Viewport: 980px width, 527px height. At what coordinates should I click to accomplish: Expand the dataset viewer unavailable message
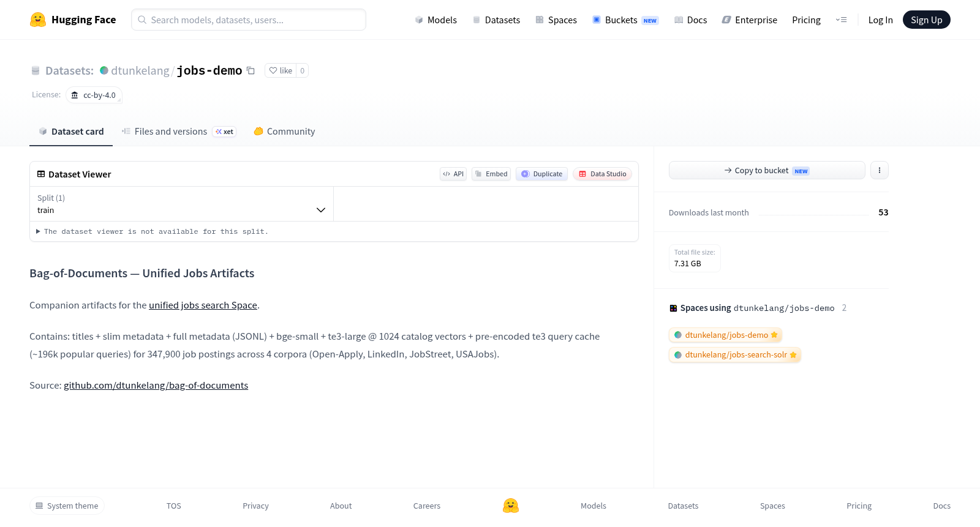(x=153, y=231)
